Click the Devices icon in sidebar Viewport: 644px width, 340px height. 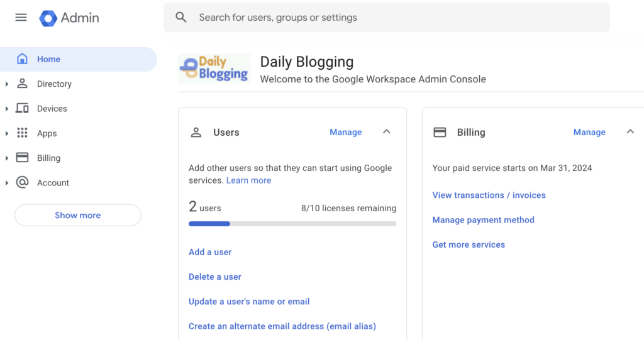22,109
